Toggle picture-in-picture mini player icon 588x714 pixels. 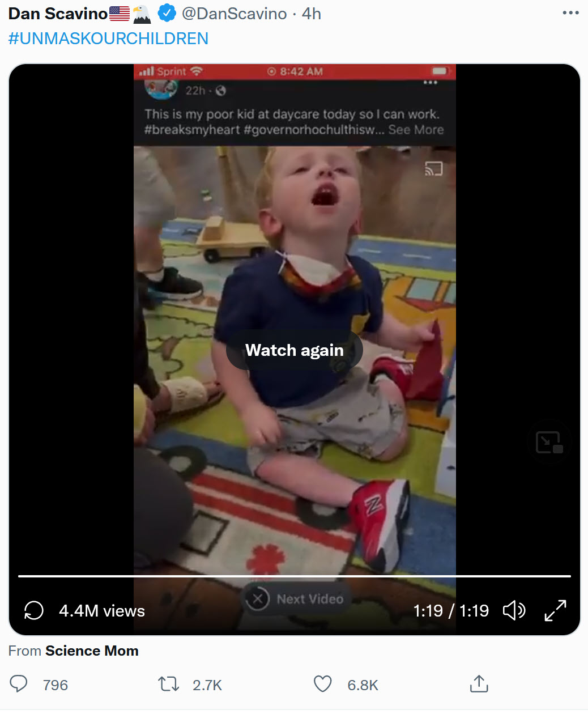549,442
